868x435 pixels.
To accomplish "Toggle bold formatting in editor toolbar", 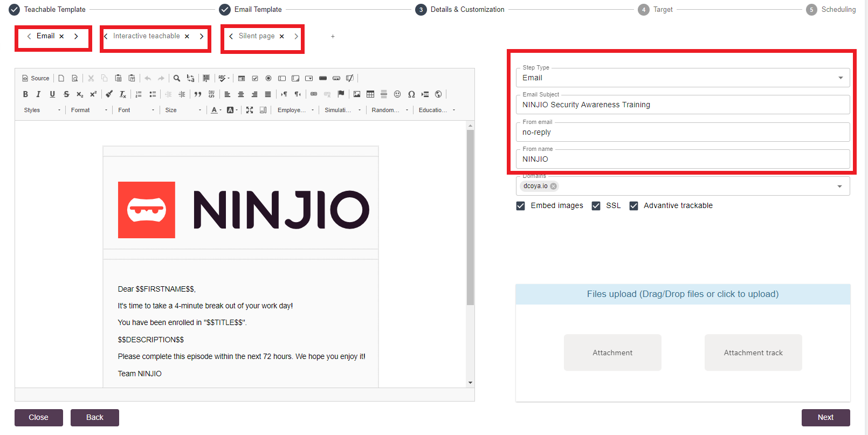I will click(x=25, y=94).
